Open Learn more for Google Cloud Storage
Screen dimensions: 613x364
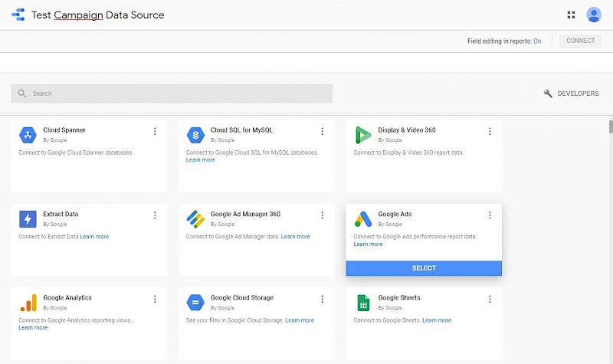coord(300,320)
